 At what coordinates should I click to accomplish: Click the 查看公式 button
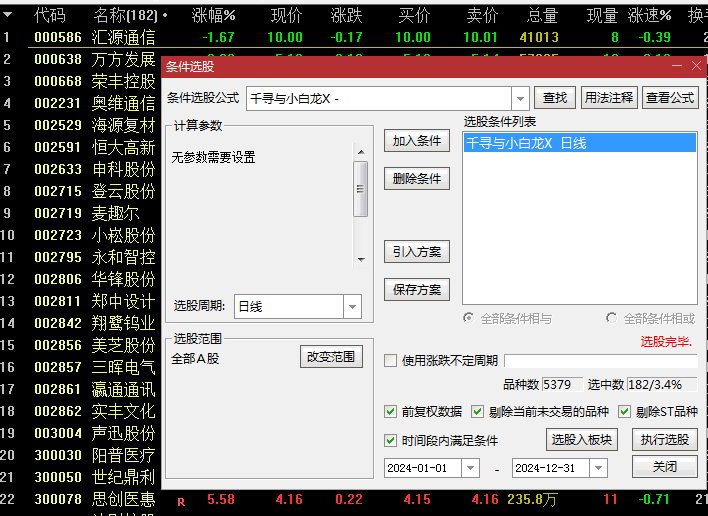(670, 98)
